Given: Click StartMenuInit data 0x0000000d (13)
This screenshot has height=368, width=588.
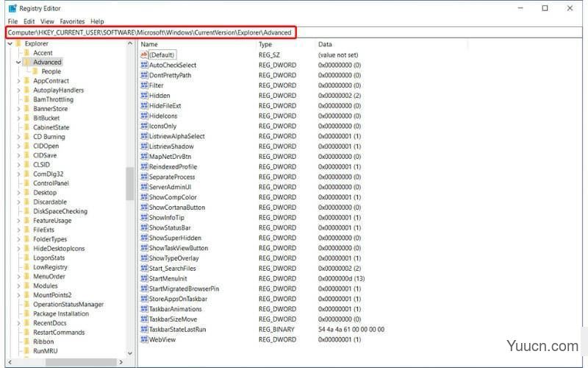Looking at the screenshot, I should pyautogui.click(x=341, y=279).
